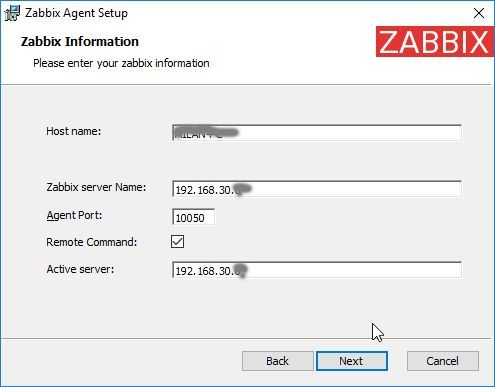Close the Zabbix Agent Setup window
Screen dimensions: 495x387
[479, 13]
